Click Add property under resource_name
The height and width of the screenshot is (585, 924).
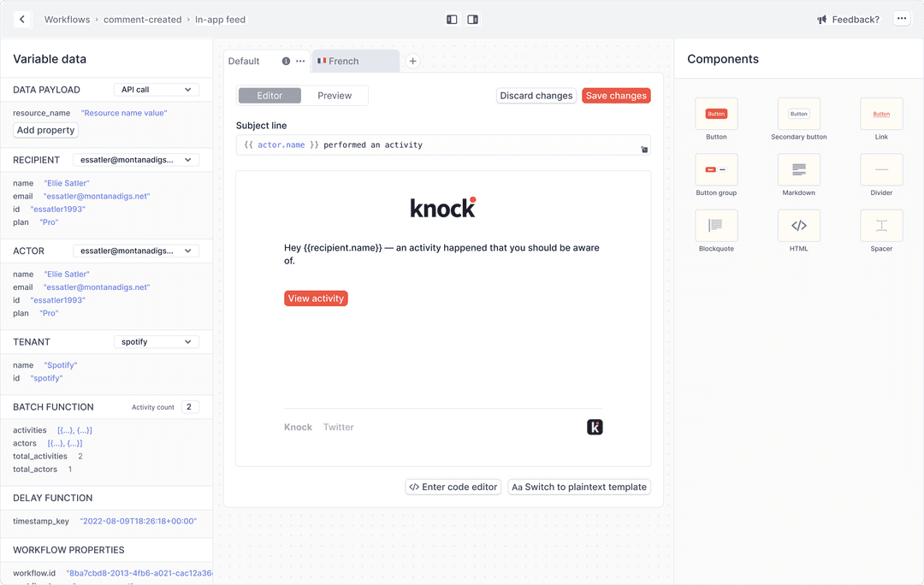coord(44,129)
